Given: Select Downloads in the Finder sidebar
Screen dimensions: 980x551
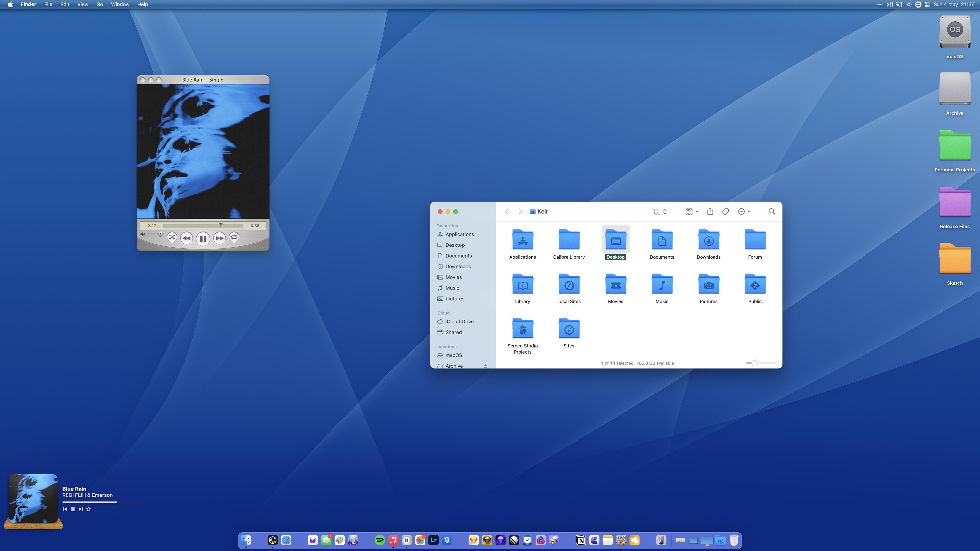Looking at the screenshot, I should click(x=458, y=266).
